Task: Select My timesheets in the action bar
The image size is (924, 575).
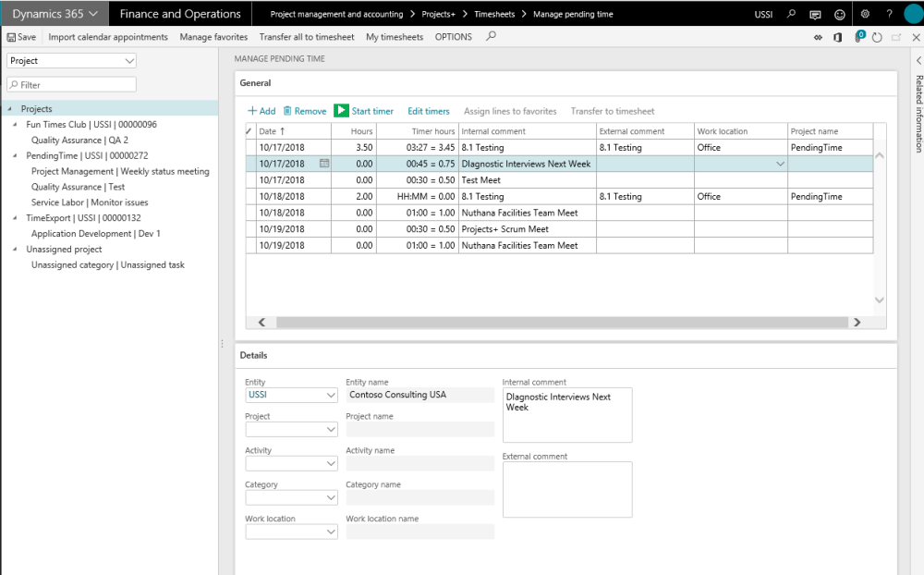Action: [393, 37]
